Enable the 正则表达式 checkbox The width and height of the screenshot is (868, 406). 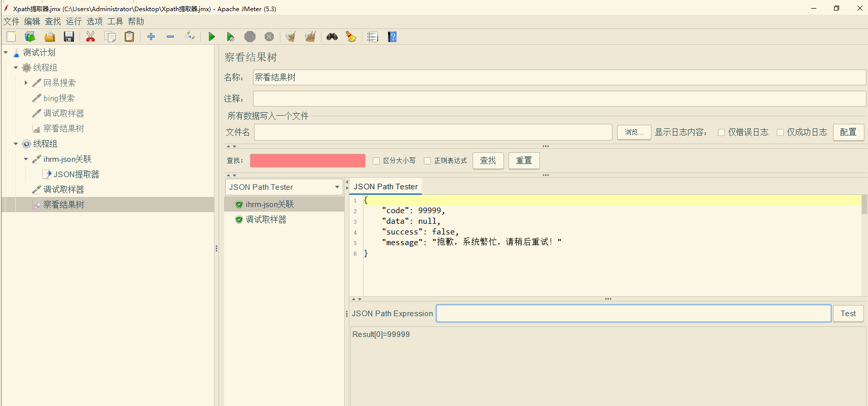[427, 161]
